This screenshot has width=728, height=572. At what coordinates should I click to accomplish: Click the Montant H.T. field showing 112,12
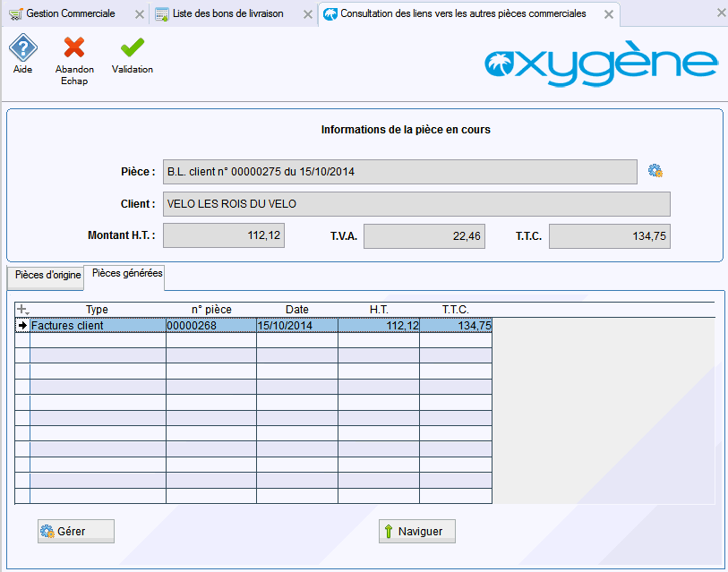coord(224,235)
